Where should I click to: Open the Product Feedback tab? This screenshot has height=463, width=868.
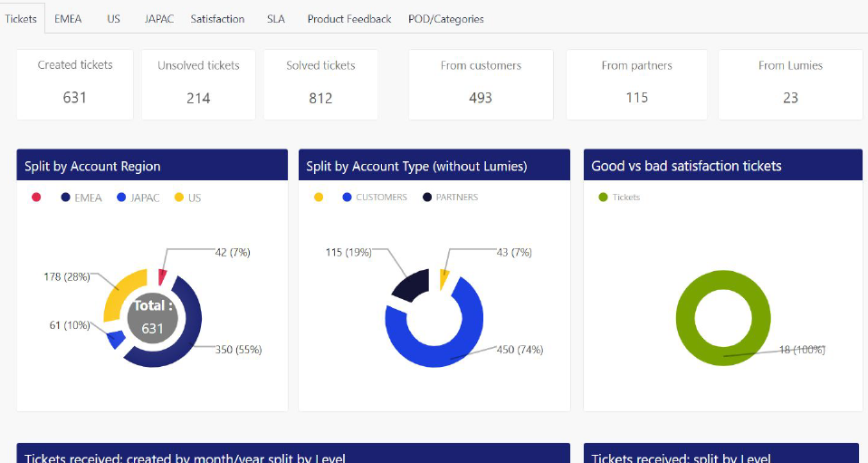[x=348, y=18]
